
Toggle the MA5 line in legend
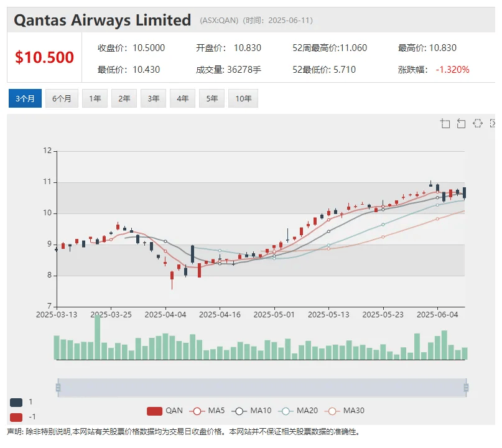click(x=207, y=411)
